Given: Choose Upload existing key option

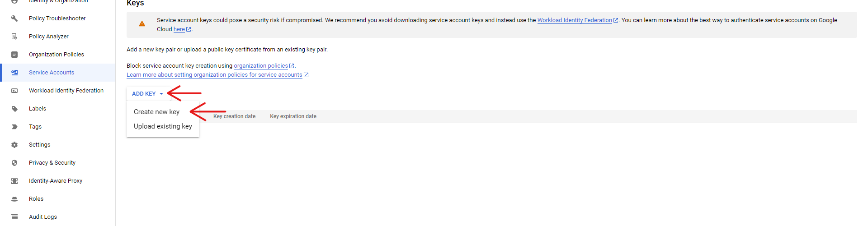Looking at the screenshot, I should [163, 126].
